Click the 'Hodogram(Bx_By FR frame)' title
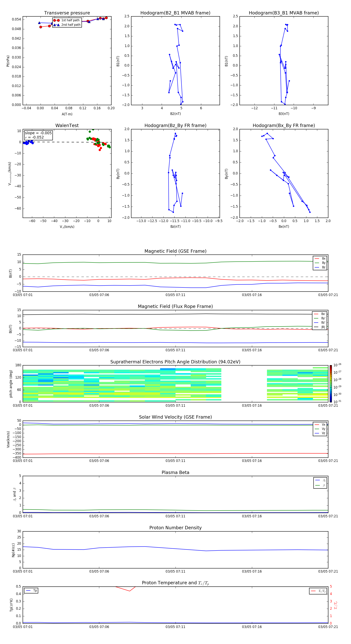Image resolution: width=351 pixels, height=644 pixels. tap(284, 125)
